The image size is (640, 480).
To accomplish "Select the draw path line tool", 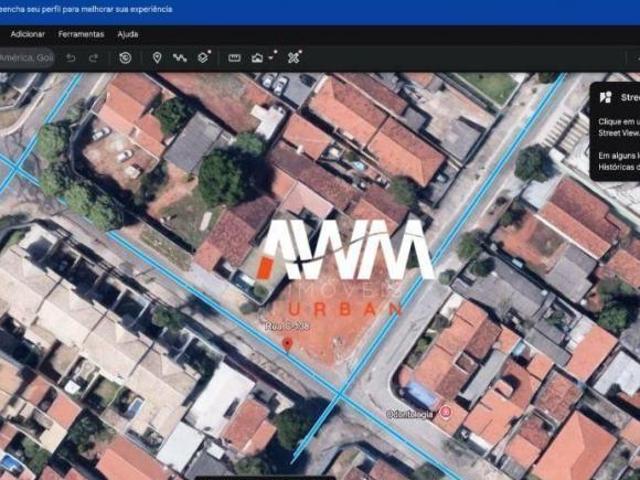I will [x=180, y=58].
